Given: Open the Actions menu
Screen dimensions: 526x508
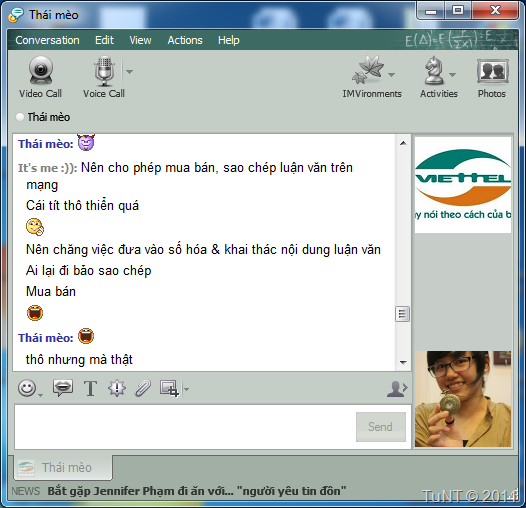Looking at the screenshot, I should point(185,40).
